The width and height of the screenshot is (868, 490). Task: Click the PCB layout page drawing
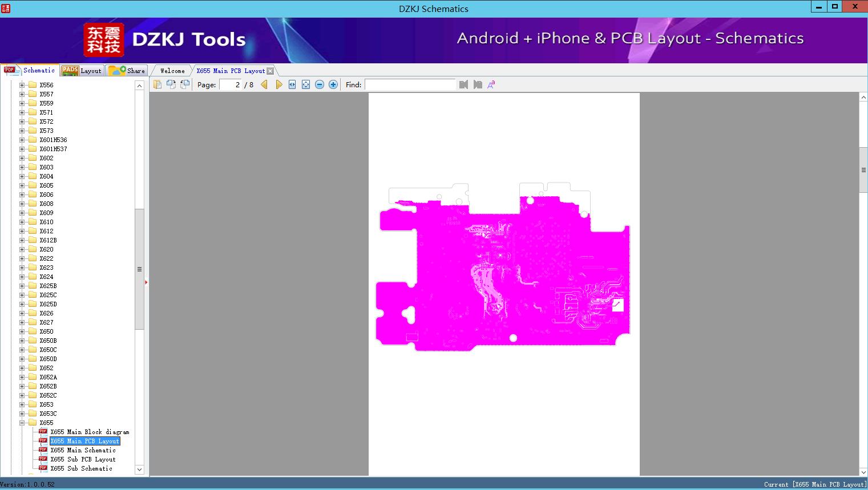[x=504, y=284]
